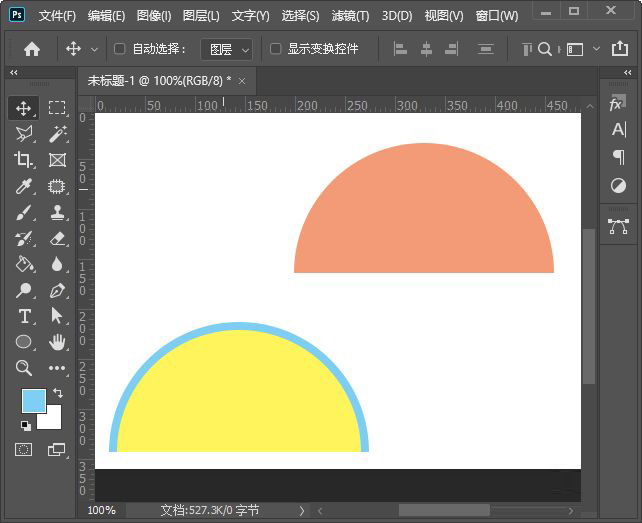This screenshot has height=523, width=642.
Task: Open the blue foreground color picker
Action: point(33,401)
